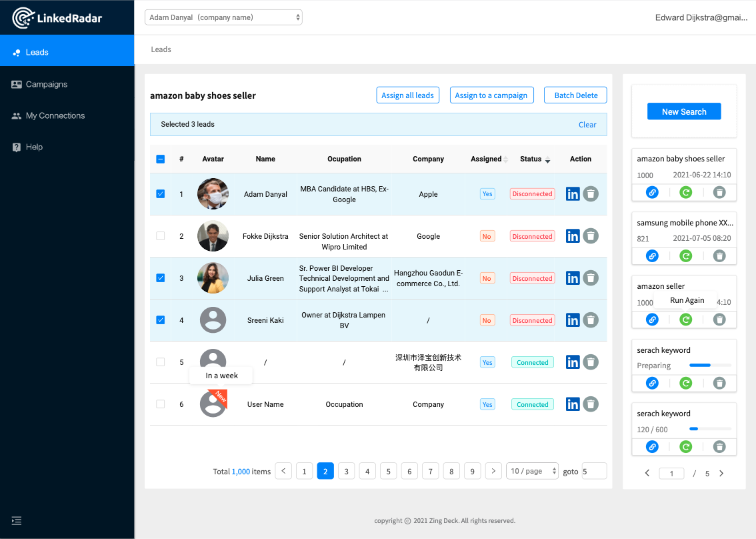756x539 pixels.
Task: Go to leads page 1
Action: (x=304, y=471)
